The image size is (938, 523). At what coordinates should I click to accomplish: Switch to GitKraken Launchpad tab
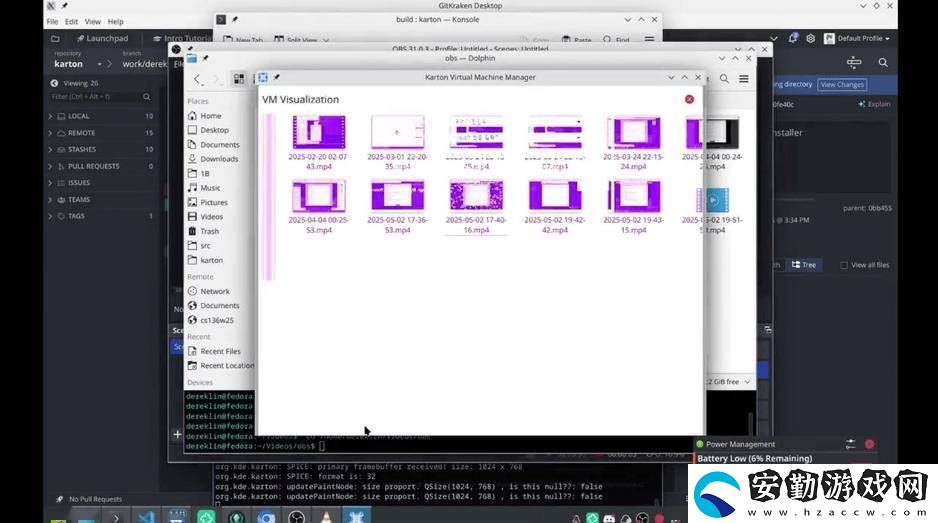(x=102, y=38)
